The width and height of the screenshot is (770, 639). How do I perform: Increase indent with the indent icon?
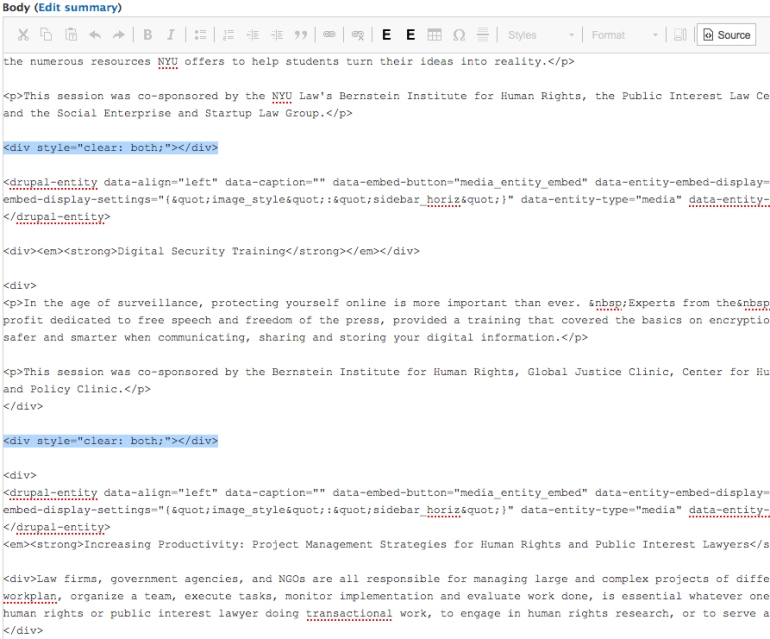[277, 35]
